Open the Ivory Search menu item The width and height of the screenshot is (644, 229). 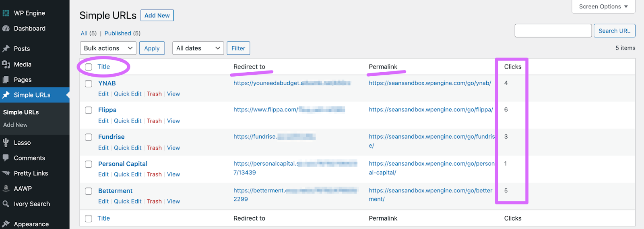pyautogui.click(x=32, y=204)
